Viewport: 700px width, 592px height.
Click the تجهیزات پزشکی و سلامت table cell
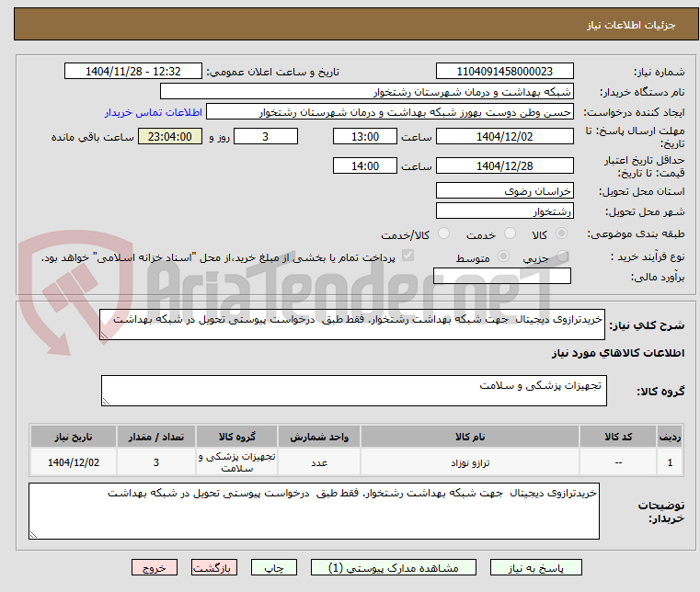[x=236, y=462]
